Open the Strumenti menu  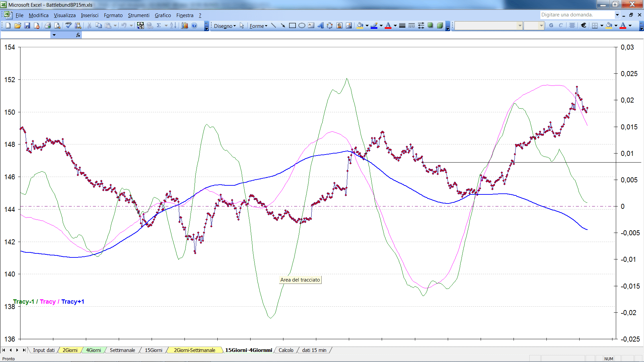[x=139, y=15]
